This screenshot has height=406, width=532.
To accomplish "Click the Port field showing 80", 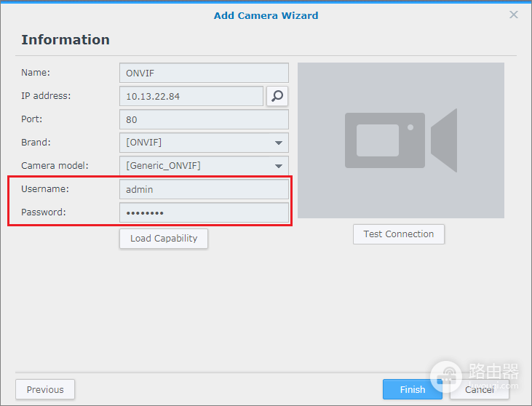I will coord(204,119).
